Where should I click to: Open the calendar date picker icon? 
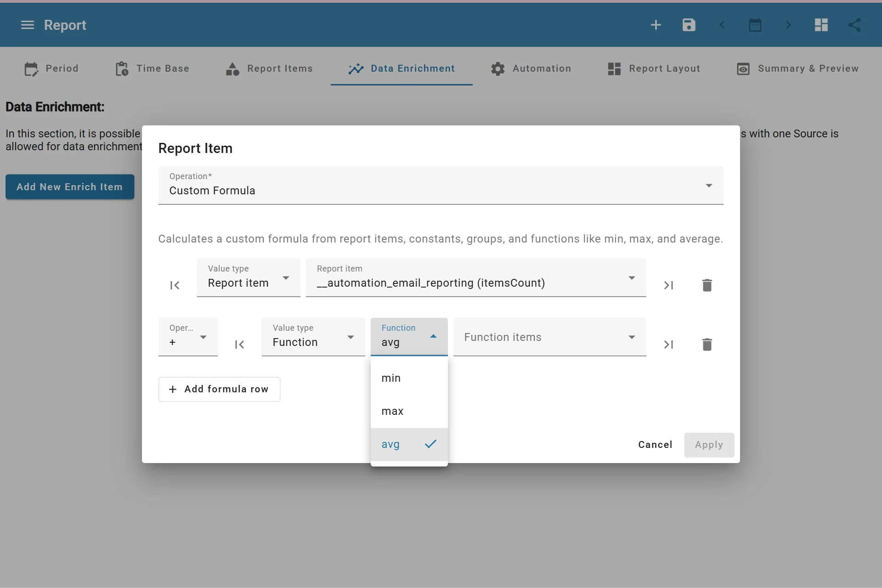coord(755,25)
